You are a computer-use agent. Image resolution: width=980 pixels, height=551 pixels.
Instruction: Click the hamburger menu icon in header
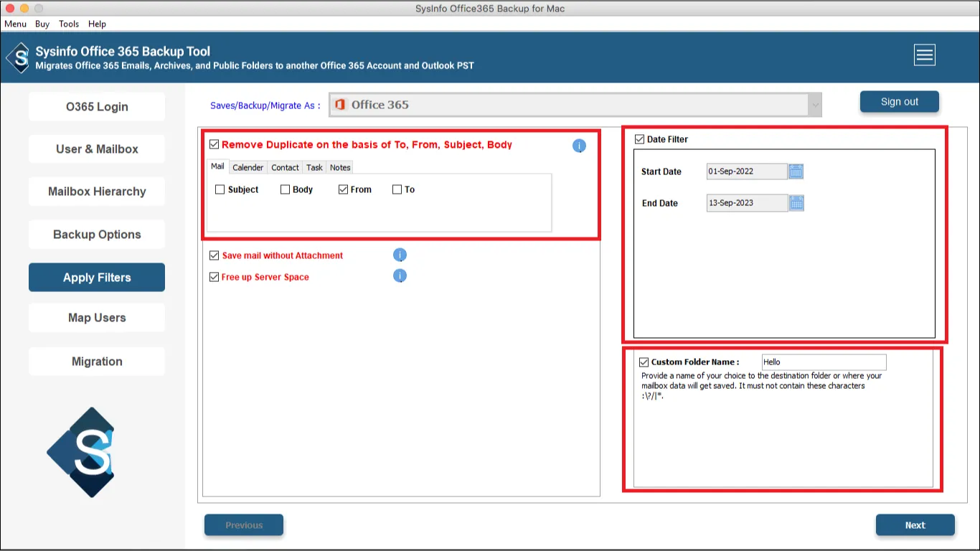pyautogui.click(x=924, y=55)
